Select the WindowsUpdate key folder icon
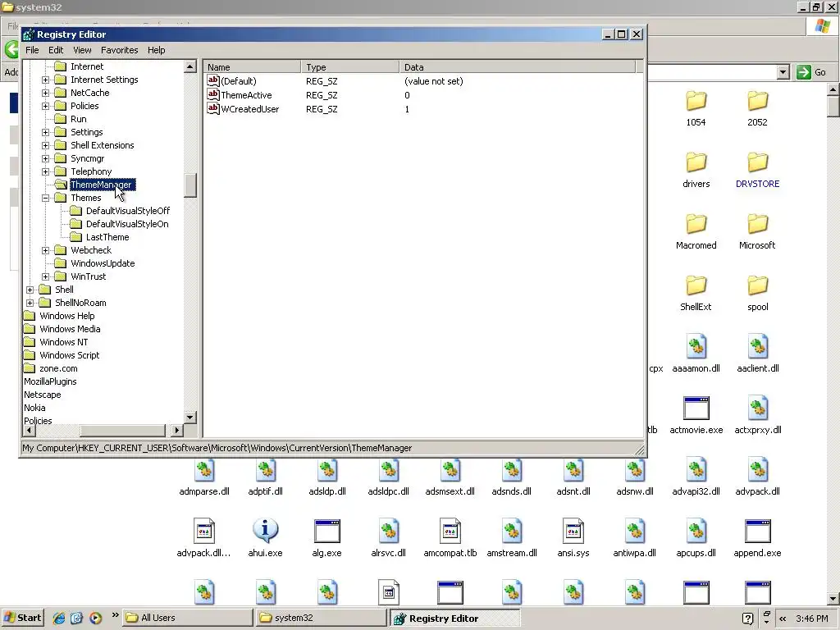This screenshot has height=630, width=840. (x=61, y=263)
